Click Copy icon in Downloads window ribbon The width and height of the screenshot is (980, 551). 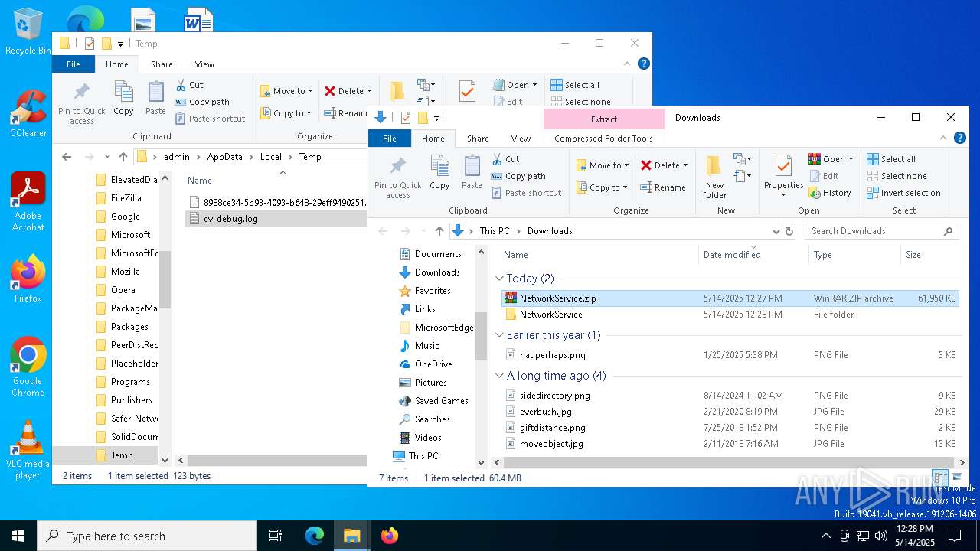tap(439, 172)
